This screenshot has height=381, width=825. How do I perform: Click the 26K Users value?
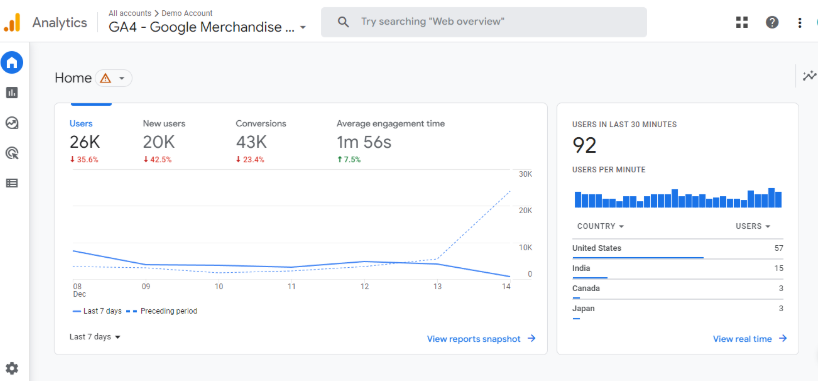pyautogui.click(x=84, y=142)
